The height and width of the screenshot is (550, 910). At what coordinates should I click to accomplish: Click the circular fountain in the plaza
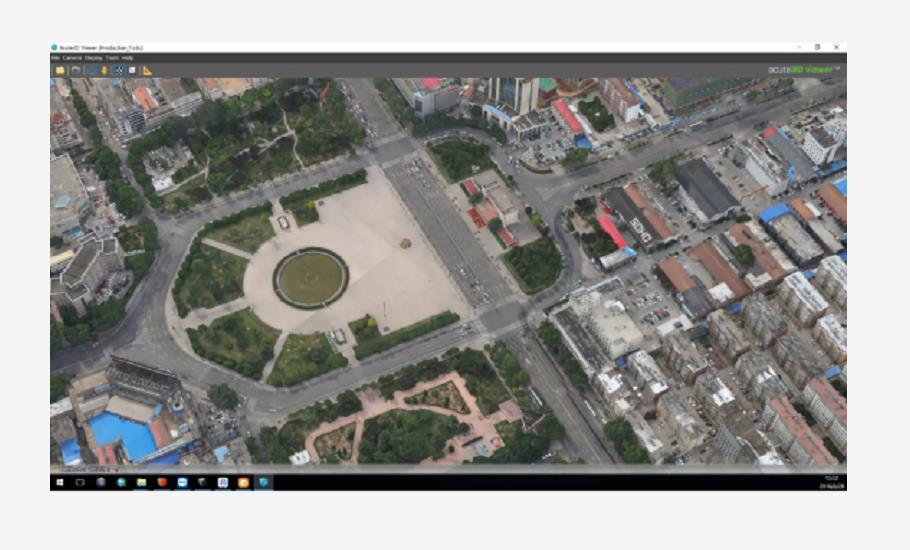pos(311,278)
